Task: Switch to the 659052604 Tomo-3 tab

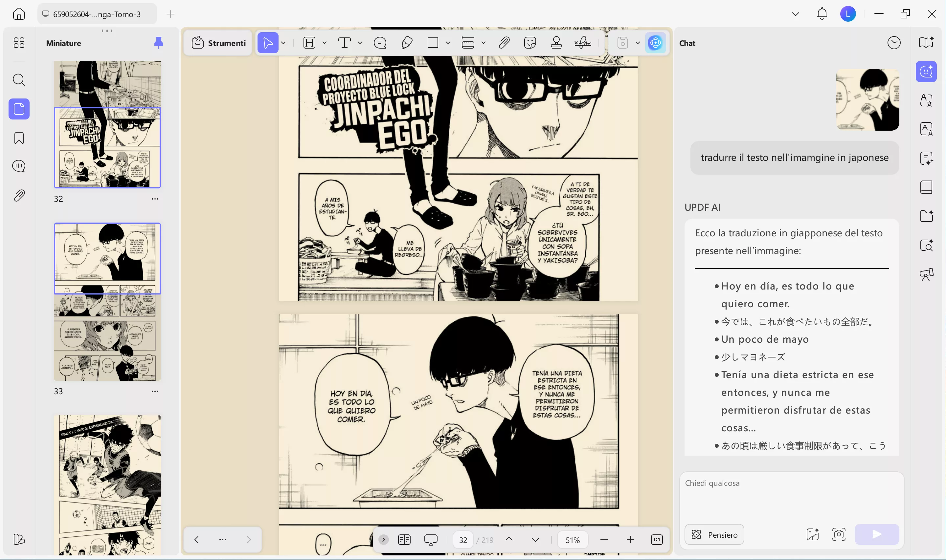Action: click(x=96, y=14)
